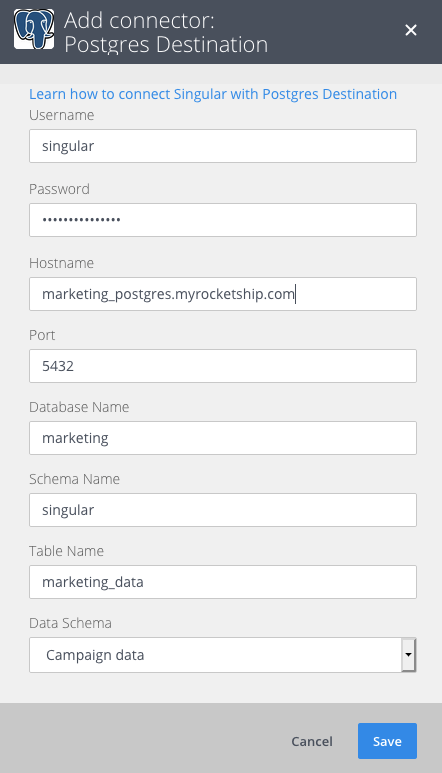Close the Add connector dialog
Screen dimensions: 442x773
click(411, 31)
